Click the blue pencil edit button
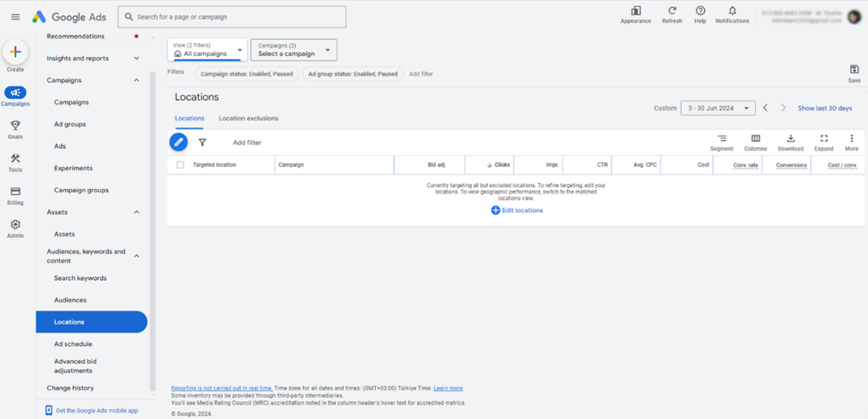 coord(178,143)
